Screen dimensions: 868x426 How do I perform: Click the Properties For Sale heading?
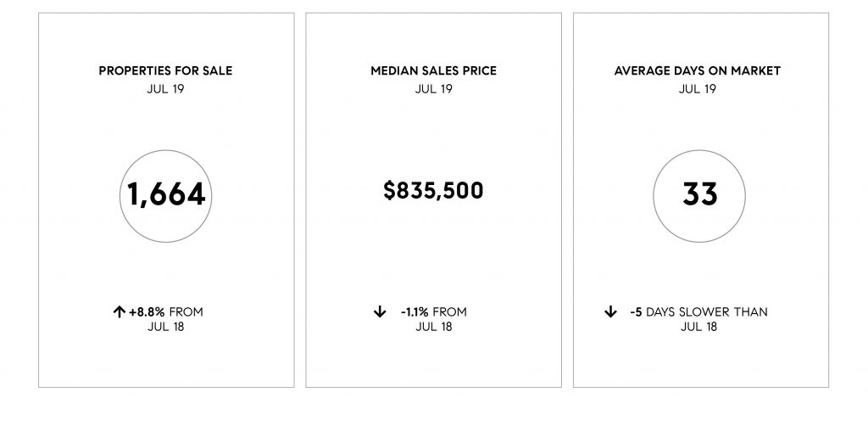[x=165, y=70]
